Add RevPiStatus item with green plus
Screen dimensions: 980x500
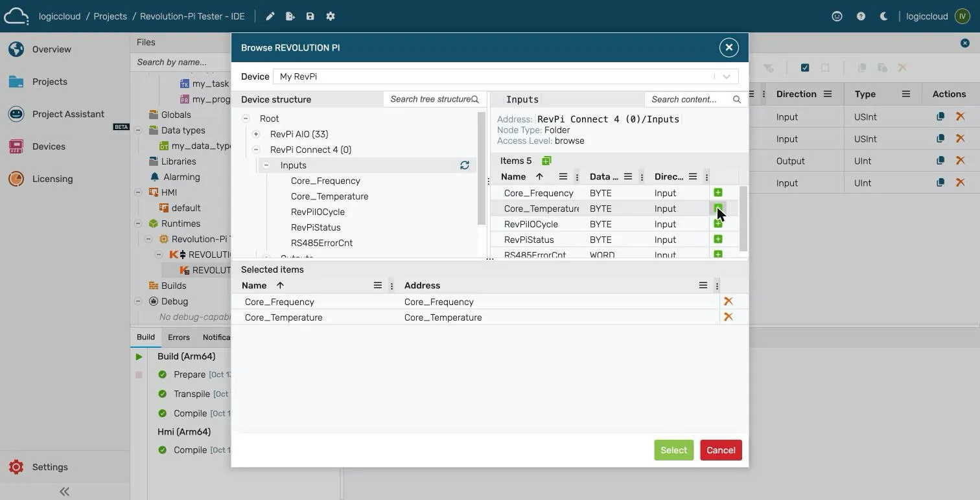717,240
